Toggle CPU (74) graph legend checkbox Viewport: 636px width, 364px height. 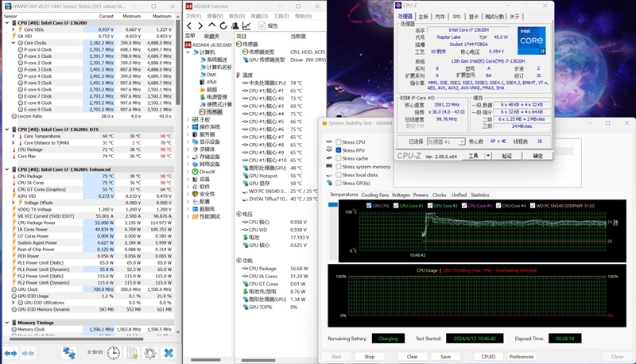click(x=369, y=206)
